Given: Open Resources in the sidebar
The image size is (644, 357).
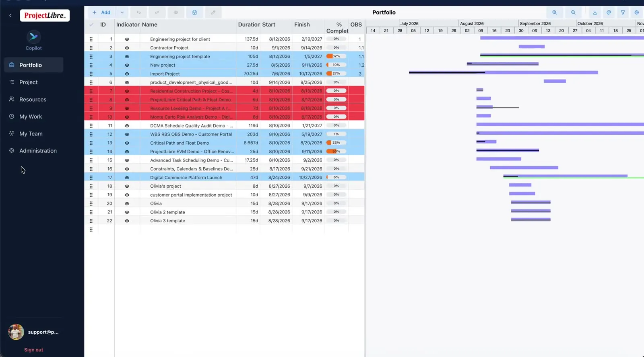Looking at the screenshot, I should point(33,99).
